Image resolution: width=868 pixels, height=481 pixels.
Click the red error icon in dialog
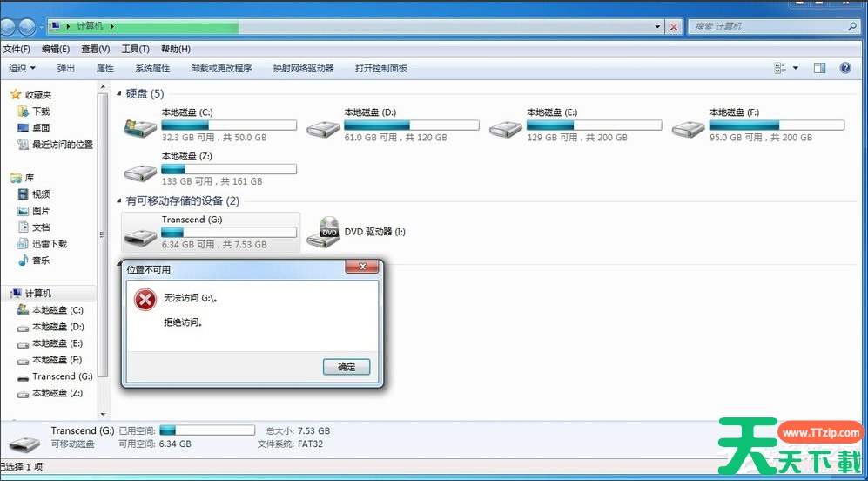(x=145, y=301)
